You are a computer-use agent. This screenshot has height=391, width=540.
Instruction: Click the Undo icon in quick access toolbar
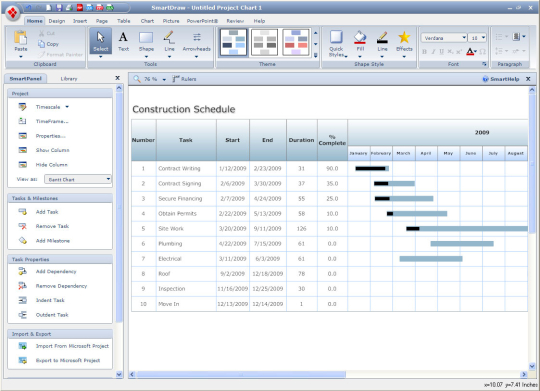[x=29, y=7]
